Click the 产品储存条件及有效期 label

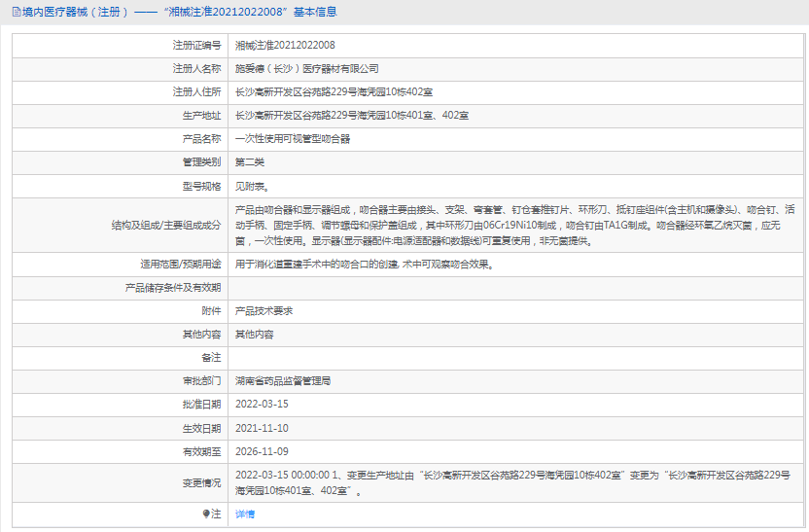tap(173, 288)
